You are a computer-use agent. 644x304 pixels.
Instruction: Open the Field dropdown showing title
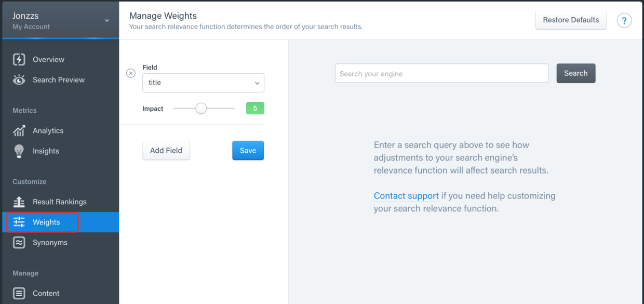pos(203,83)
